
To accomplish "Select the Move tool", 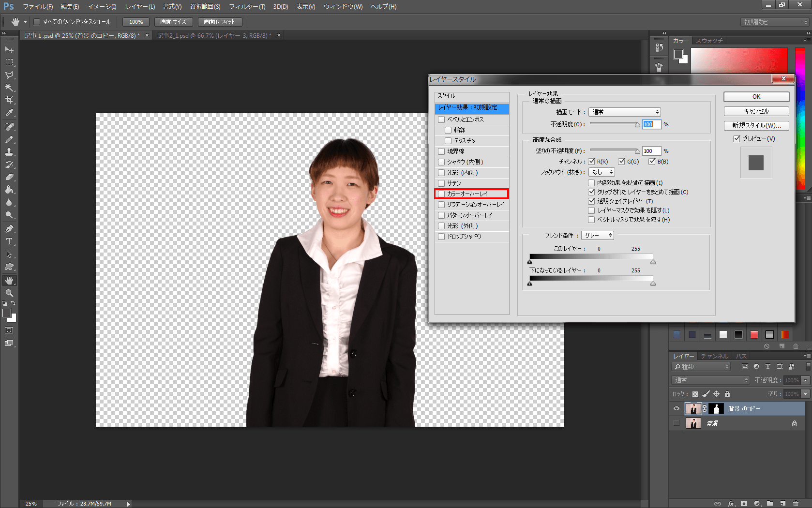I will click(x=9, y=49).
